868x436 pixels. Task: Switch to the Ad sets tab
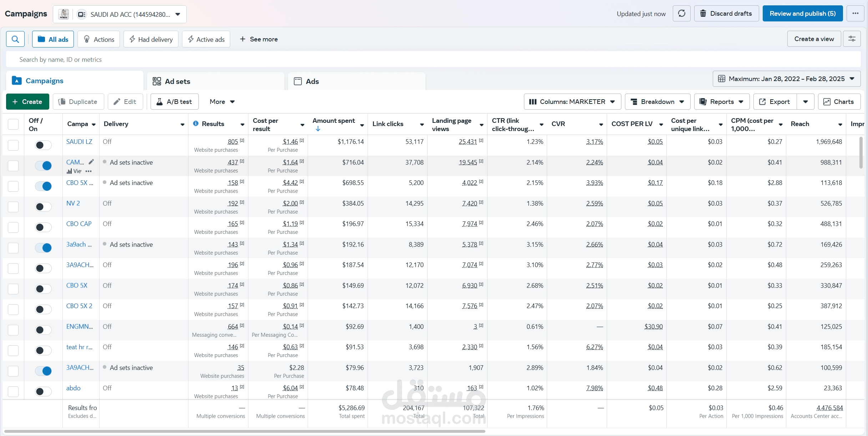click(x=177, y=81)
